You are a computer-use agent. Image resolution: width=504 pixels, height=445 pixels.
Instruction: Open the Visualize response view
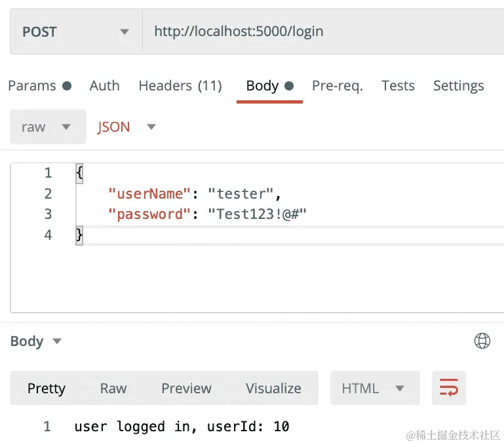click(273, 388)
